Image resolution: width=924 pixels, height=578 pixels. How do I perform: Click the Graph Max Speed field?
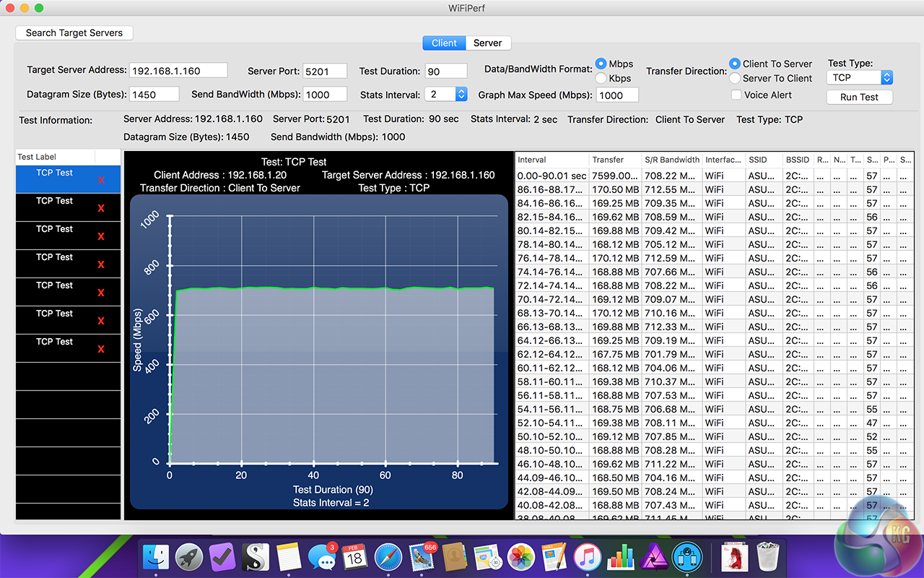pyautogui.click(x=617, y=95)
